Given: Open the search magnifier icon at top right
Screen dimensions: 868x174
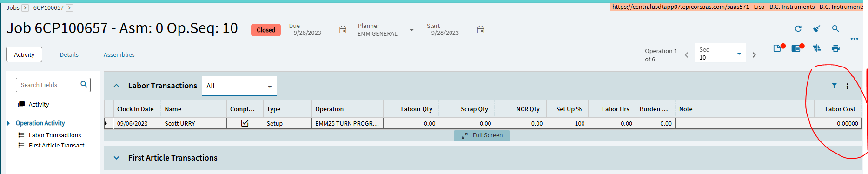Looking at the screenshot, I should point(835,29).
